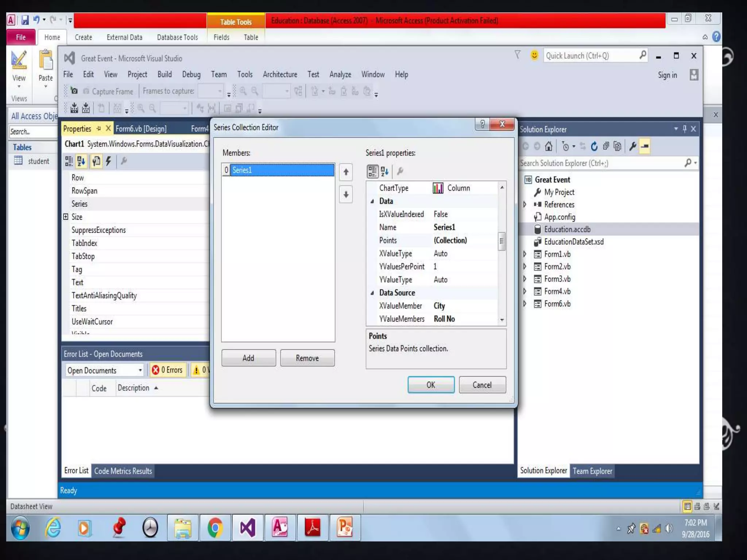
Task: Click the Add button for series members
Action: (248, 358)
